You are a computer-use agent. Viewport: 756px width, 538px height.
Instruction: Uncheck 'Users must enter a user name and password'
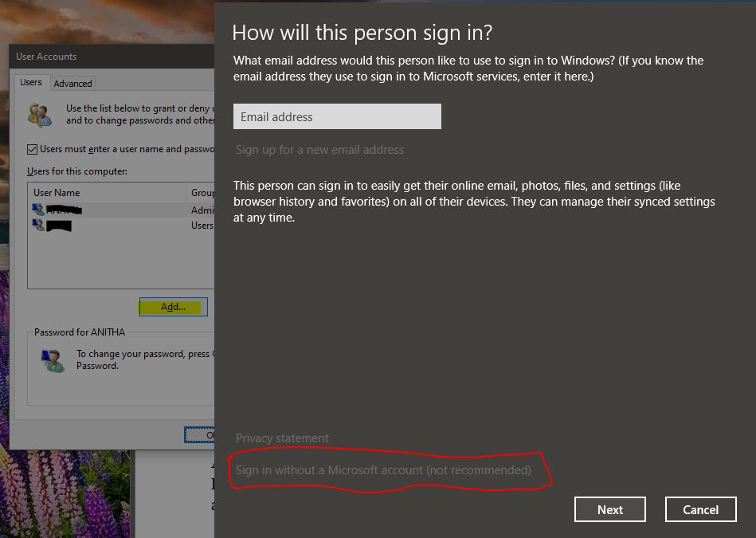[32, 149]
